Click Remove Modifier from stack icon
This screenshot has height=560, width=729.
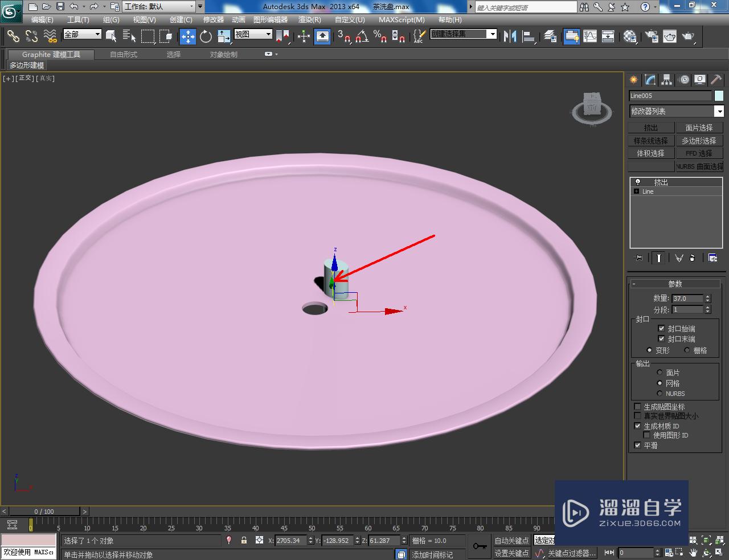tap(693, 258)
